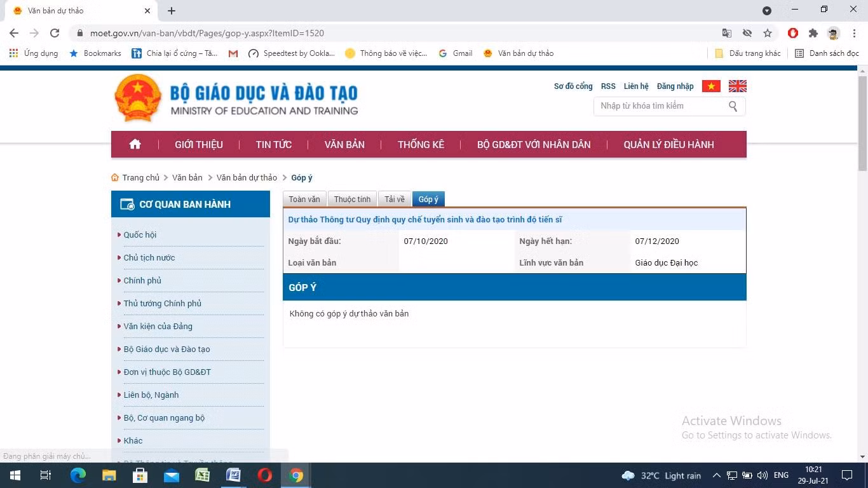Switch language with the Vietnamese flag
868x488 pixels.
coord(711,86)
